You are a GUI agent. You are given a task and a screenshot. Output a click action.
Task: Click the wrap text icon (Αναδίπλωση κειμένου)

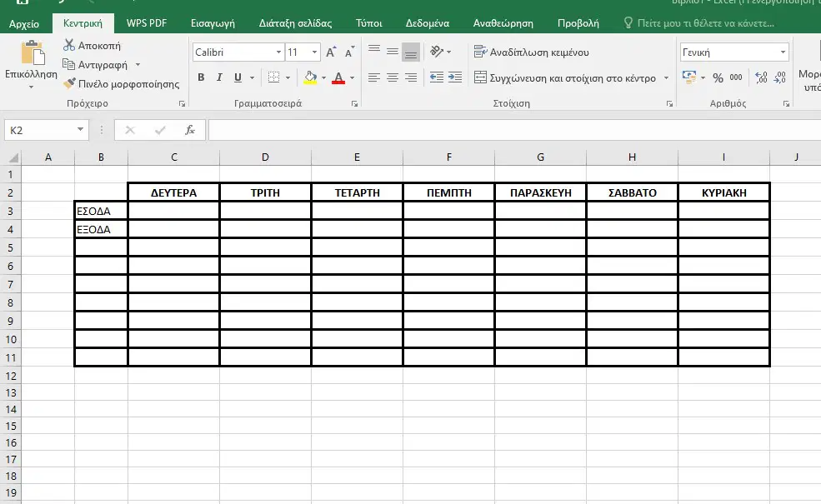[480, 52]
